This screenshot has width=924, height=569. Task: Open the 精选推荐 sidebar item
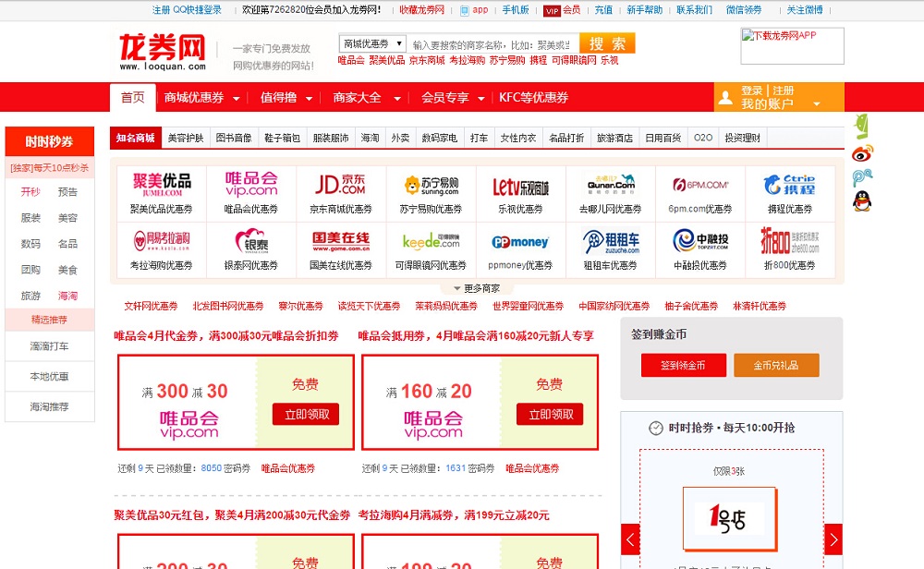click(50, 320)
